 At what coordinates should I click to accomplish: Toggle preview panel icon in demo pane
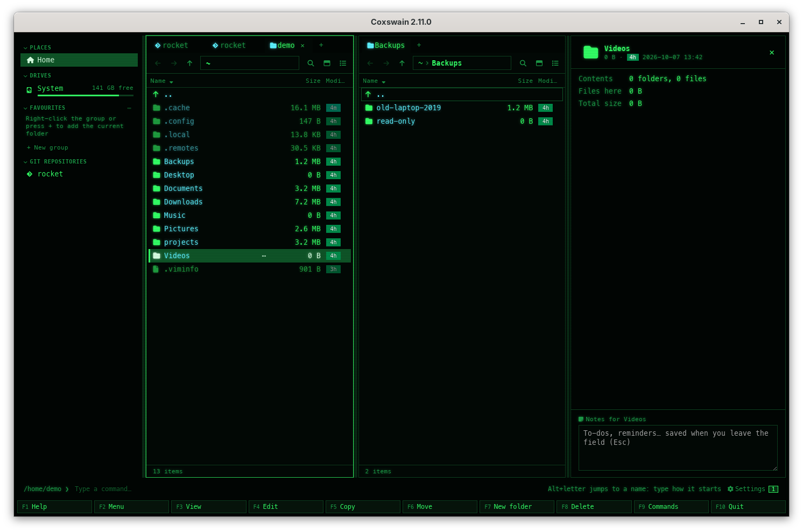click(327, 63)
